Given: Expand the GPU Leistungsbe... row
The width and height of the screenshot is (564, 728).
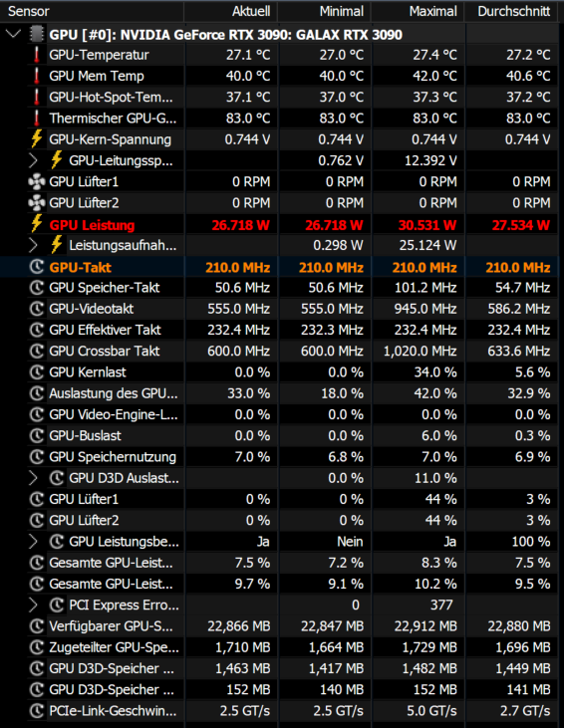Looking at the screenshot, I should (x=33, y=542).
